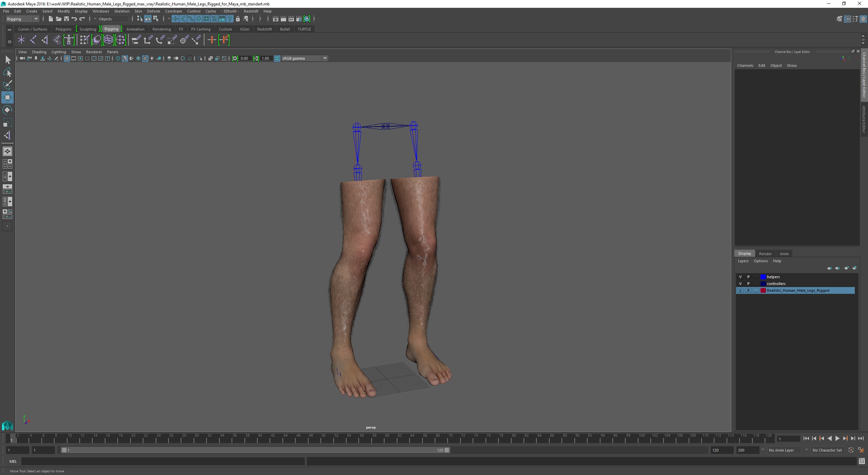Screen dimensions: 868x475
Task: Toggle visibility of the helpers layer
Action: (740, 277)
